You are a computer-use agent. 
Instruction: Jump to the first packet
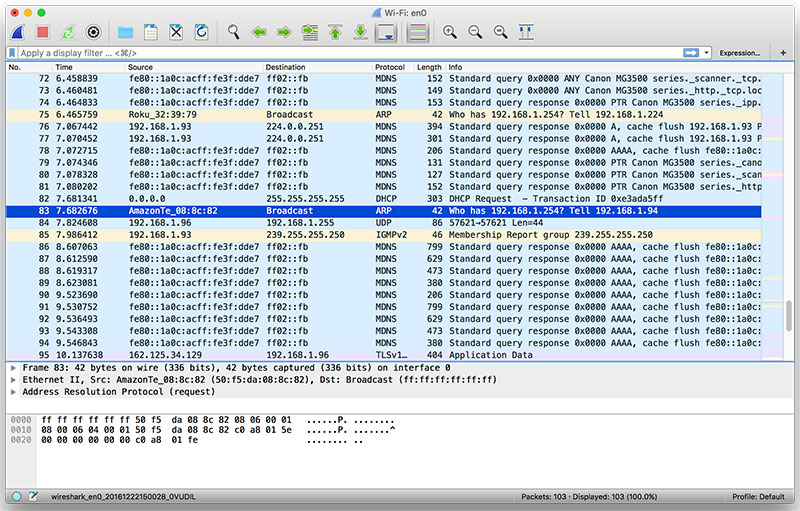(x=335, y=33)
